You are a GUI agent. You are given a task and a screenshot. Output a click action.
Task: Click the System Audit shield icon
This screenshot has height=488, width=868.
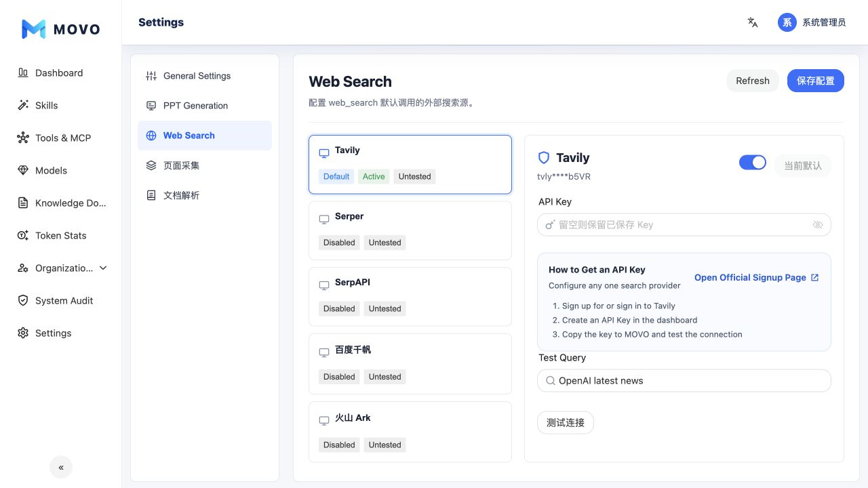23,300
